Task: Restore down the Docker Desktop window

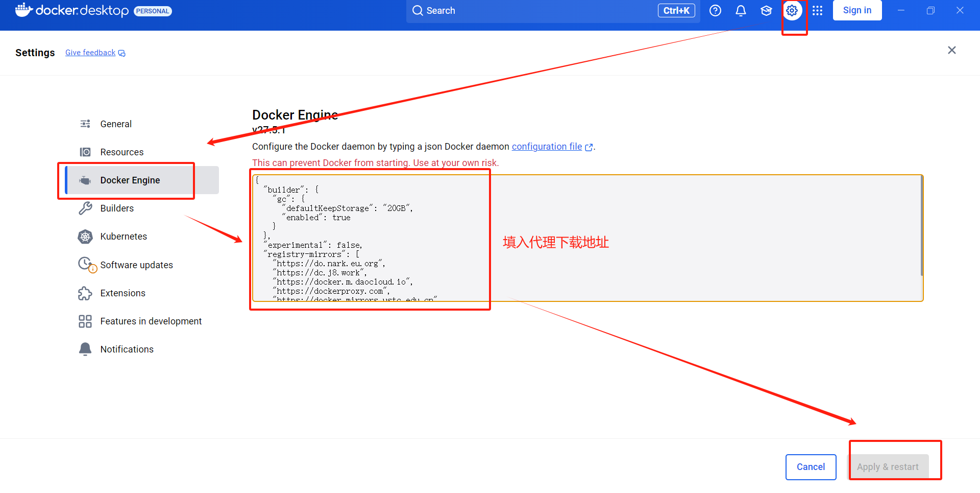Action: tap(930, 10)
